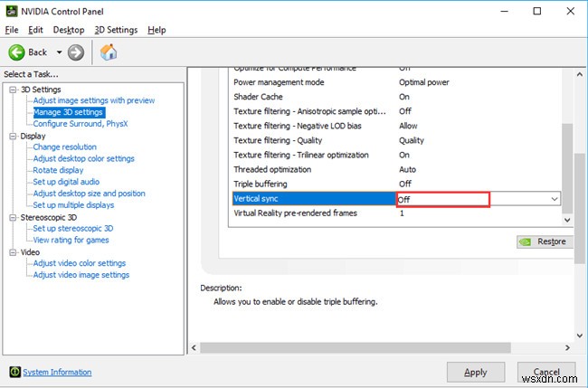Click the green Forward arrow icon
The height and width of the screenshot is (388, 588).
pos(76,52)
